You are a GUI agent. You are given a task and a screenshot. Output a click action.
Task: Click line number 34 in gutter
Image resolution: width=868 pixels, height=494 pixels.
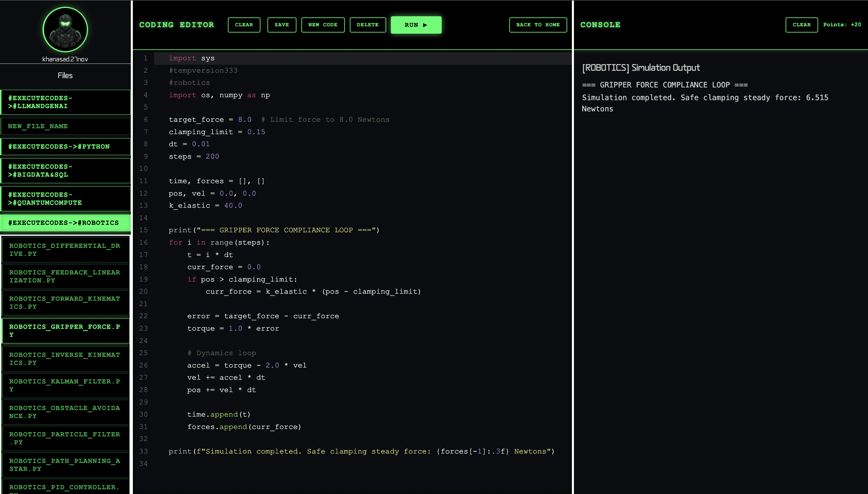[x=143, y=464]
